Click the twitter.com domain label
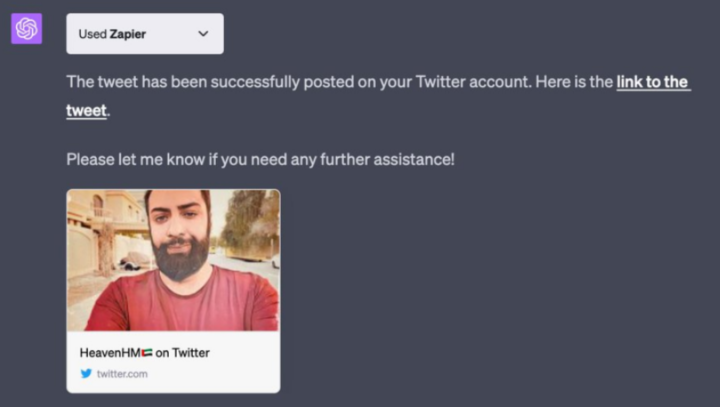Screen dimensions: 720x407 pyautogui.click(x=122, y=373)
